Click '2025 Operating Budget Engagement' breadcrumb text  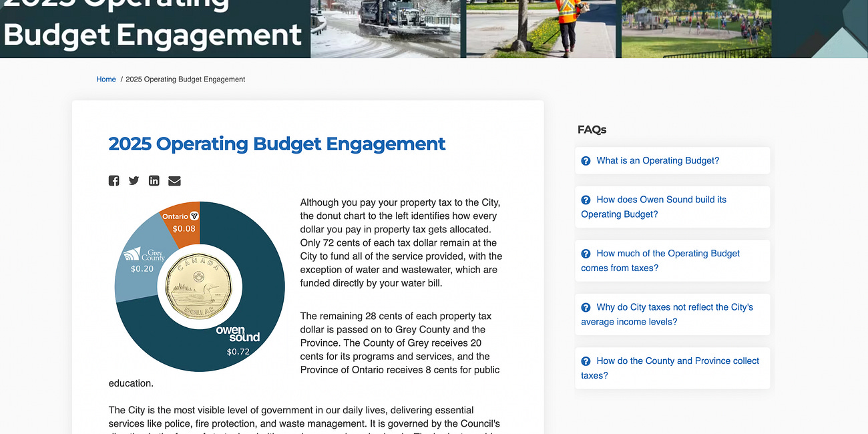pos(186,79)
